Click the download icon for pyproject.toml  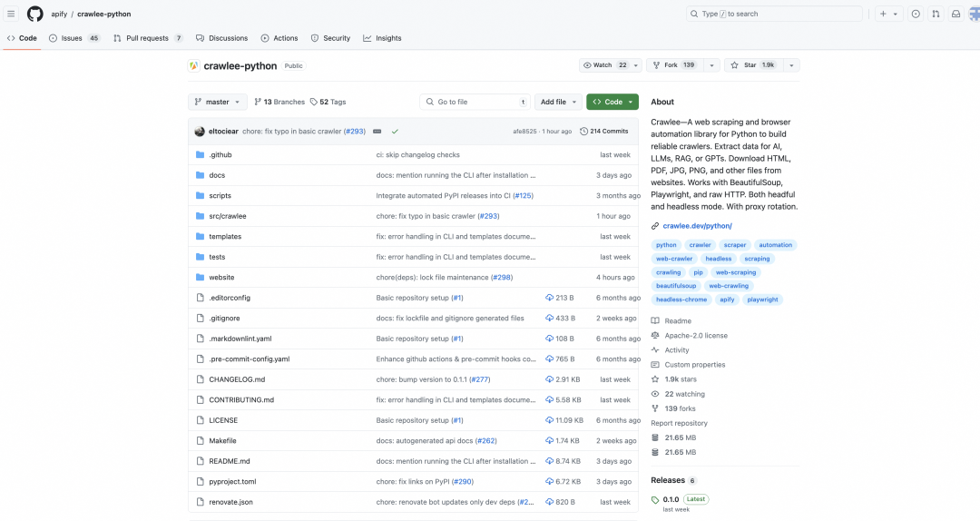549,482
